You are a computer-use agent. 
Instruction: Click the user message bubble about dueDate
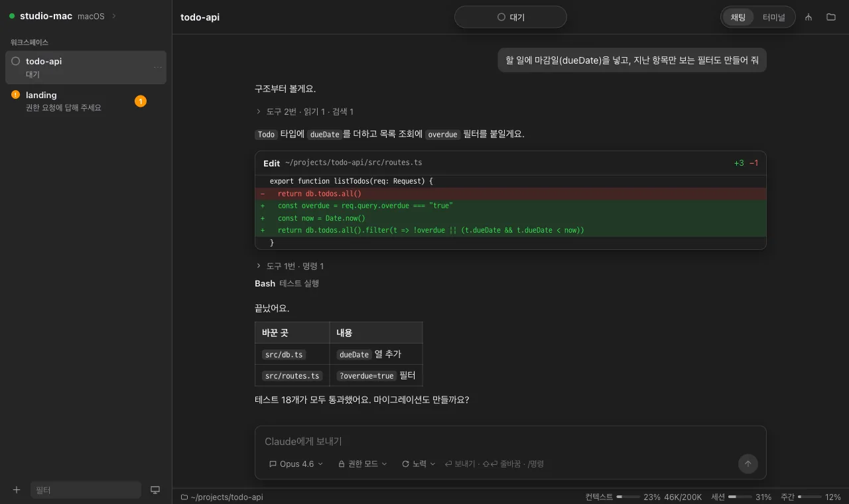pos(632,60)
